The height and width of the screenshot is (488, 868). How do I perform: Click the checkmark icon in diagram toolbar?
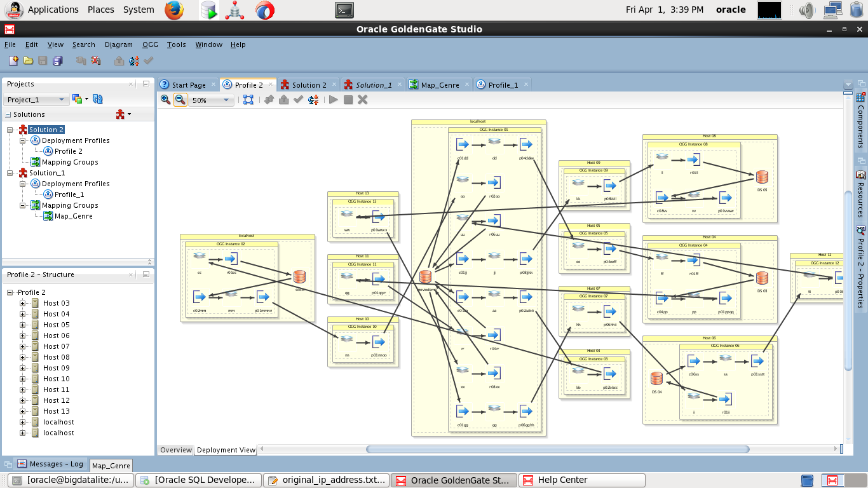[298, 100]
